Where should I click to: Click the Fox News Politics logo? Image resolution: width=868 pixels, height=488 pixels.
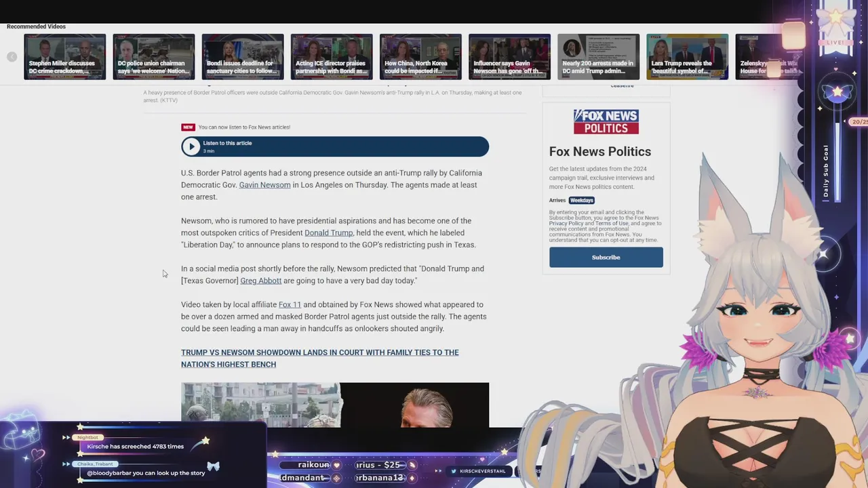(x=606, y=122)
